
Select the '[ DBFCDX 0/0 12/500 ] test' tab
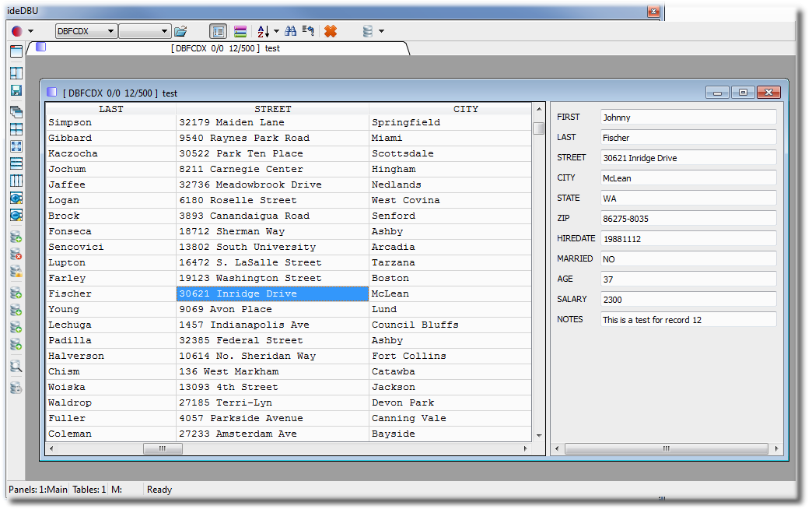[225, 48]
